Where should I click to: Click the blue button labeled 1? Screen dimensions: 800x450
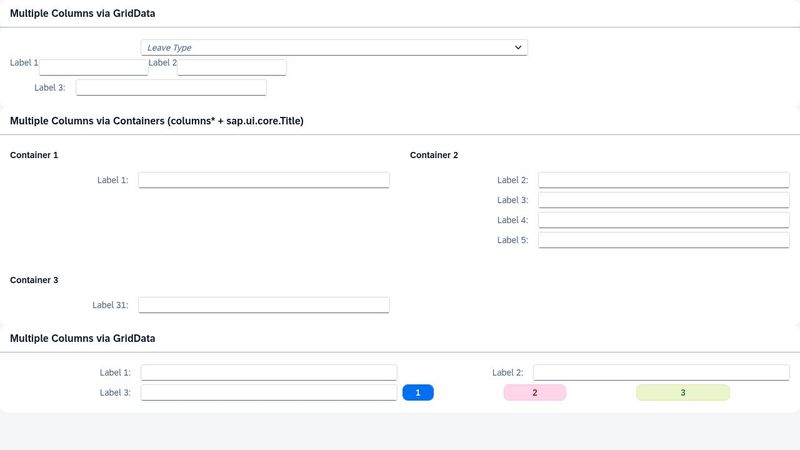(418, 392)
